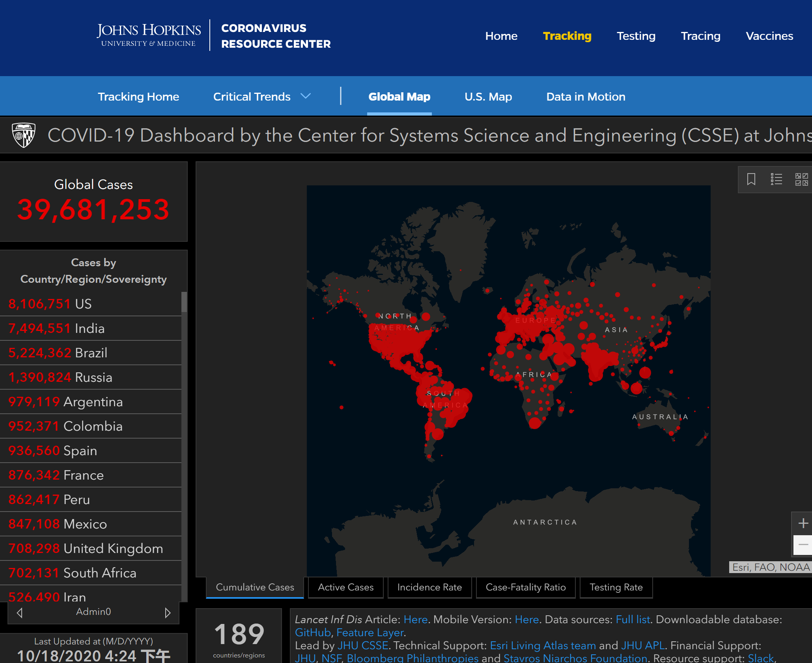
Task: Click the Johns Hopkins shield logo
Action: click(x=23, y=135)
